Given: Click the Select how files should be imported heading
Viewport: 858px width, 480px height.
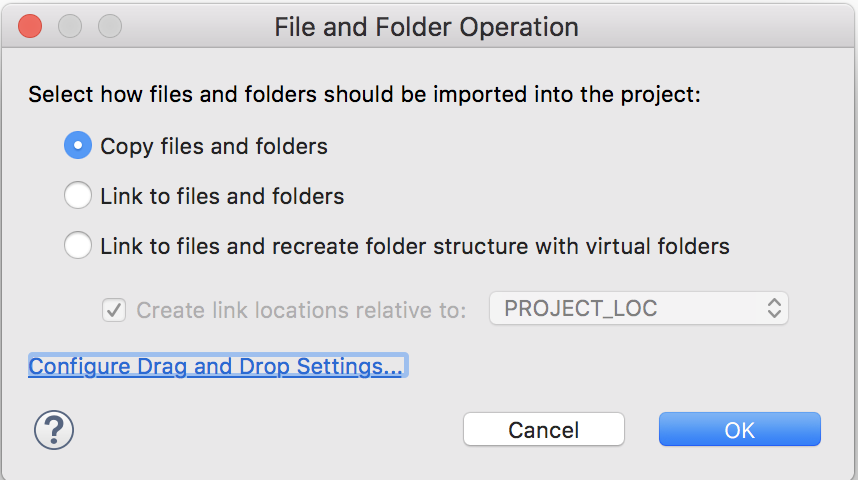Looking at the screenshot, I should (x=365, y=95).
